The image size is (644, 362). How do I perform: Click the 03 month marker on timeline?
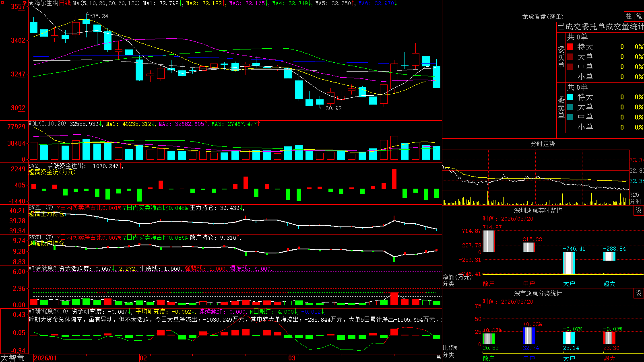(x=292, y=358)
